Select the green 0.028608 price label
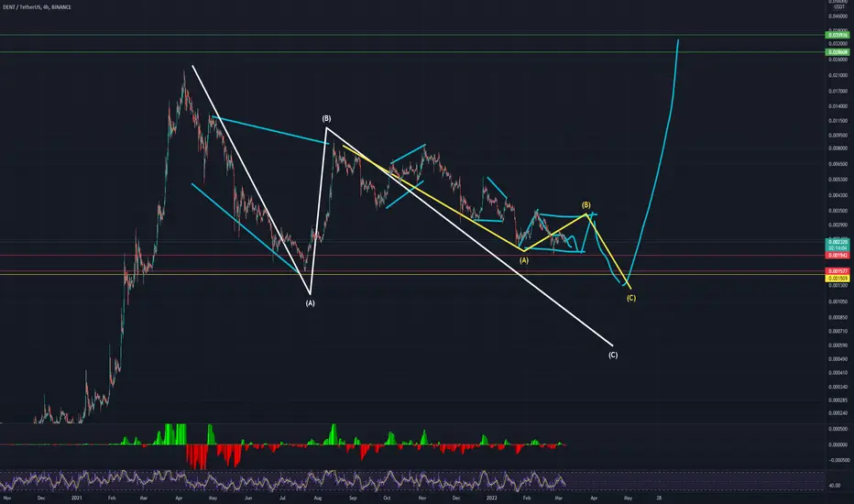Screen dimensions: 854x504 pyautogui.click(x=838, y=52)
